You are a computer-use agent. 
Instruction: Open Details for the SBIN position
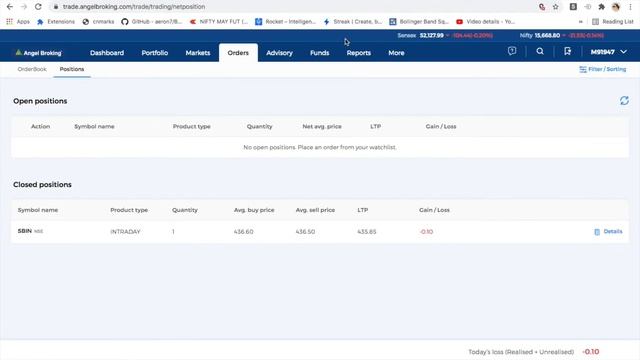click(x=608, y=231)
